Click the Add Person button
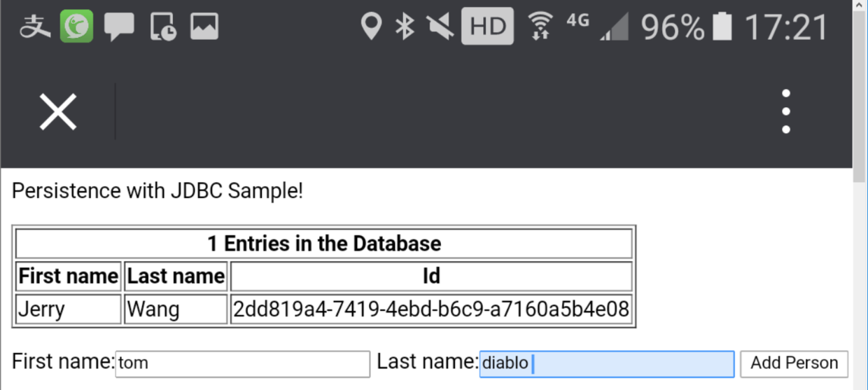Image resolution: width=868 pixels, height=390 pixels. point(794,364)
